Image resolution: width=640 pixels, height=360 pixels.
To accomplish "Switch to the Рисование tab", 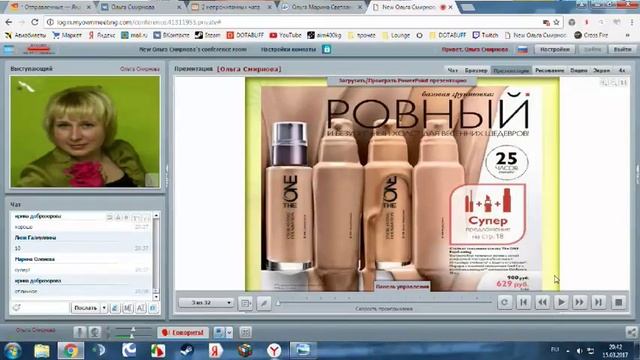I will tap(549, 70).
